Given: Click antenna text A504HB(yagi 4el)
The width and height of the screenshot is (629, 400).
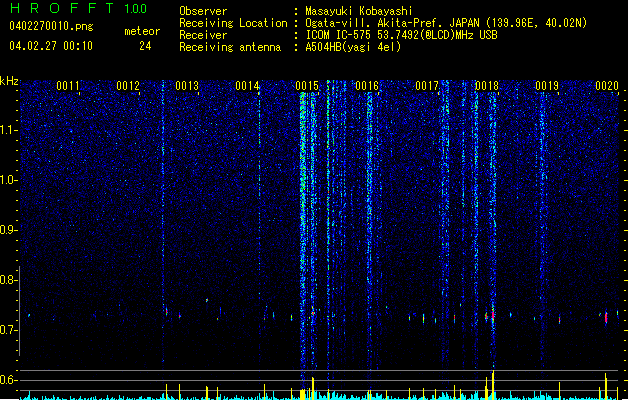Looking at the screenshot, I should [353, 47].
